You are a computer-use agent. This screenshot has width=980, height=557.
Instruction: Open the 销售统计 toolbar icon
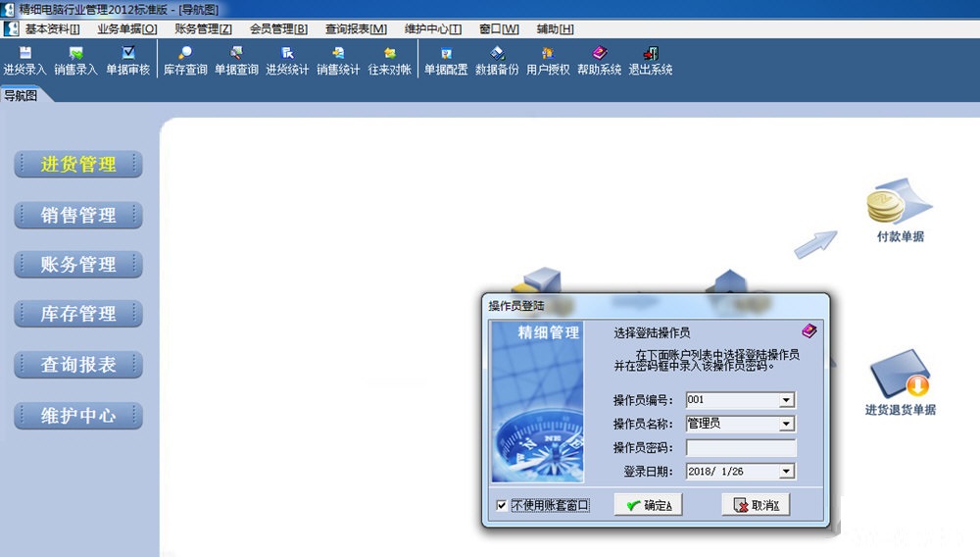click(x=338, y=61)
